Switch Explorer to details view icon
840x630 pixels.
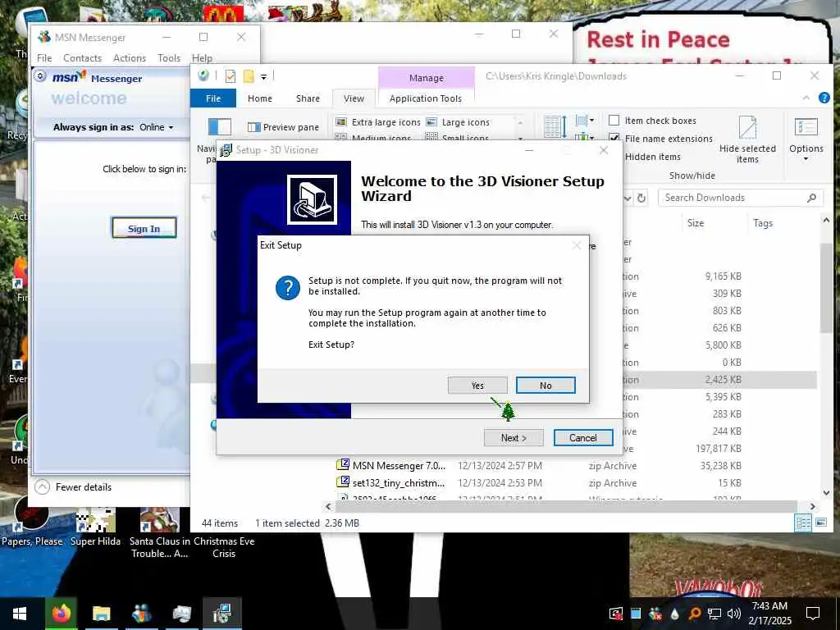click(803, 523)
